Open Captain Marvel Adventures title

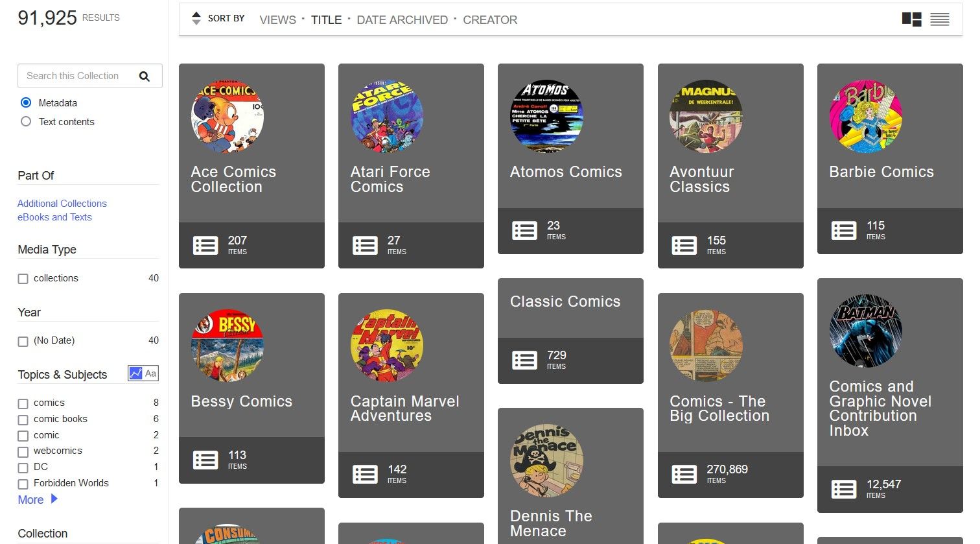(405, 408)
